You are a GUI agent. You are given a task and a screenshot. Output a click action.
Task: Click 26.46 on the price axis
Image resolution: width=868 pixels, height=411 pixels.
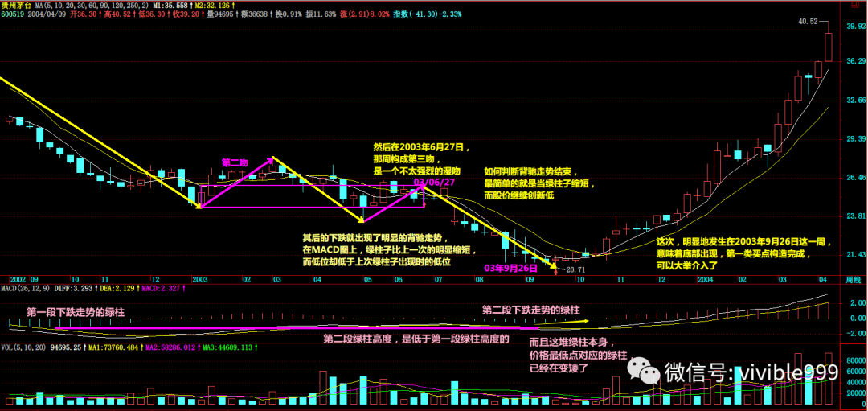coord(855,177)
